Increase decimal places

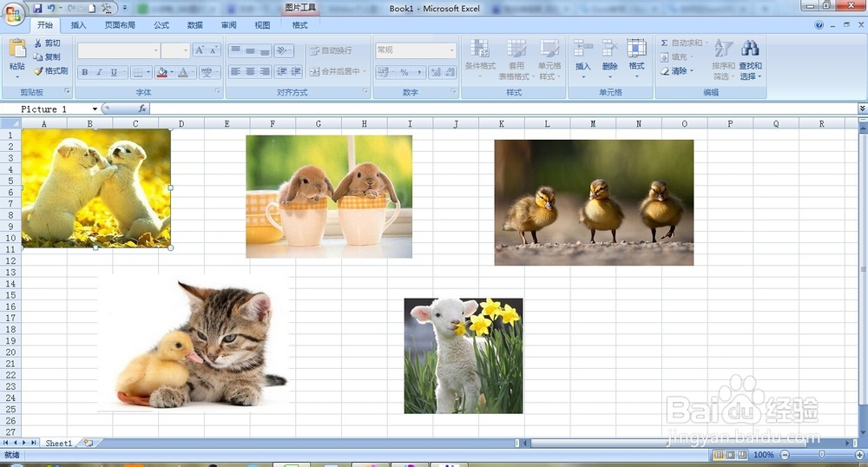437,72
